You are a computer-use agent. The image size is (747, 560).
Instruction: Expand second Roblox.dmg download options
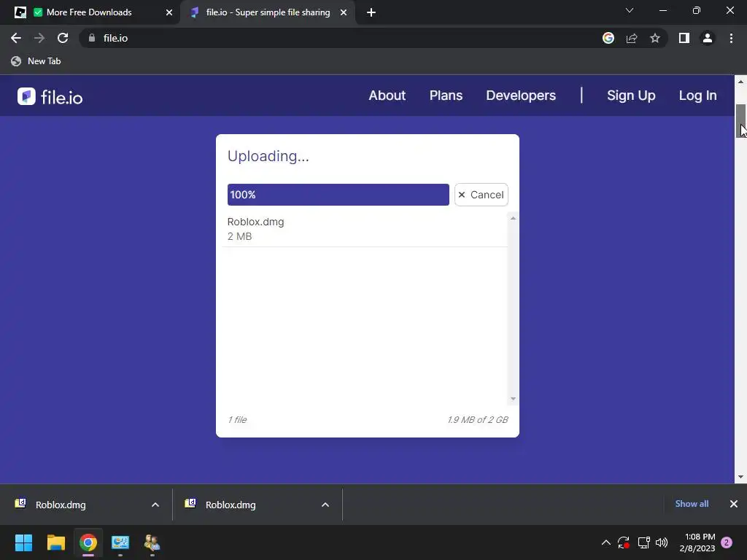pos(325,505)
